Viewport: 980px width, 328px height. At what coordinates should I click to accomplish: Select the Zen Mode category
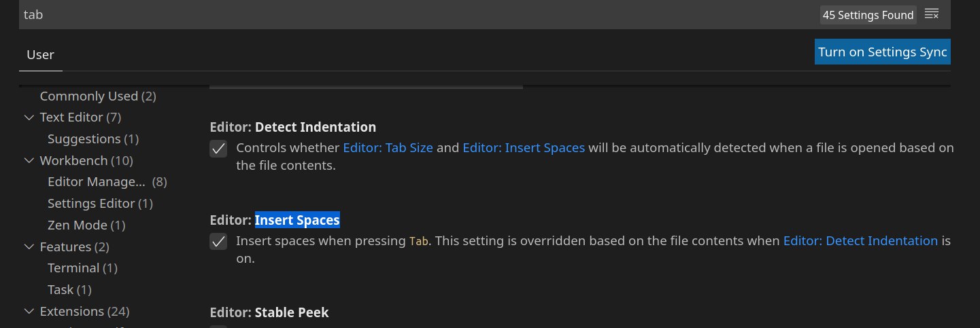click(x=86, y=225)
